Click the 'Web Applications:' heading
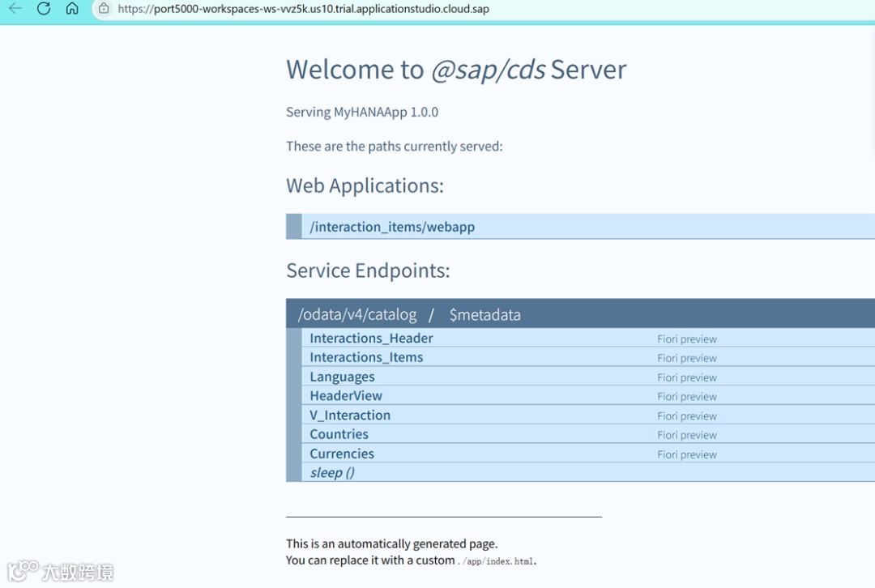Screen dimensions: 875x588 click(x=365, y=185)
